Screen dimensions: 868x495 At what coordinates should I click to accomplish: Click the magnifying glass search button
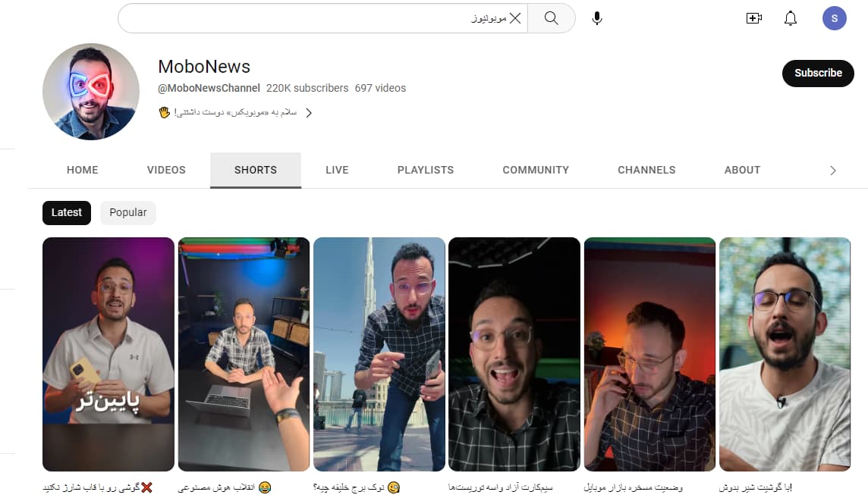tap(552, 18)
